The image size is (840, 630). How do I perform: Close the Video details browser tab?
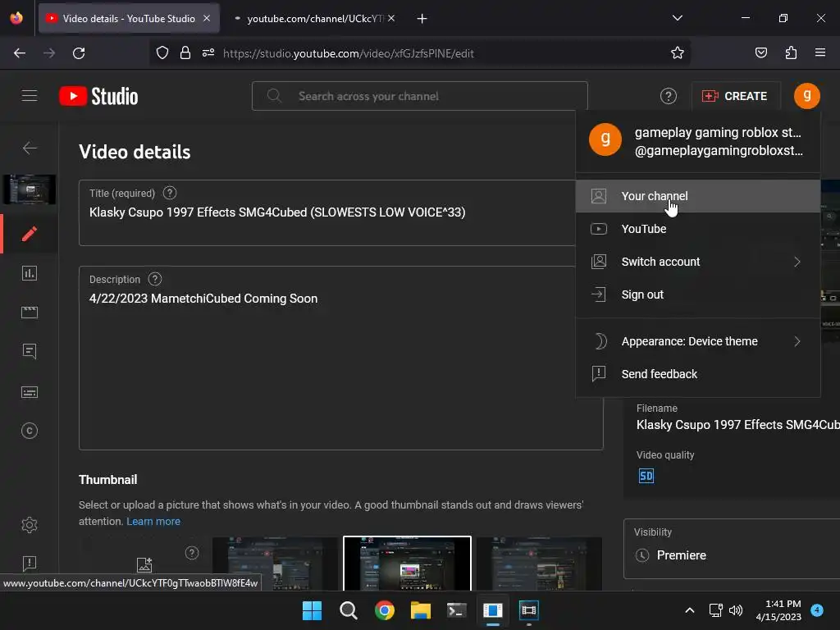(x=207, y=18)
